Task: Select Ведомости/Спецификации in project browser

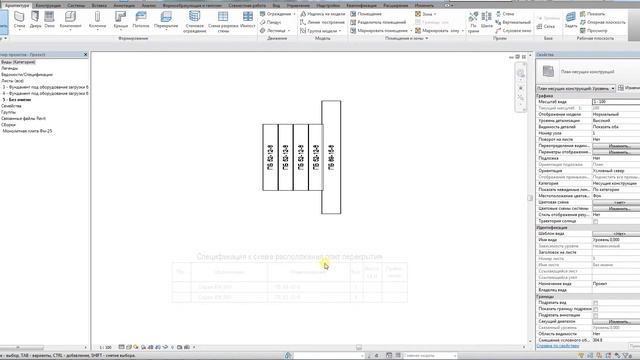Action: pyautogui.click(x=27, y=75)
